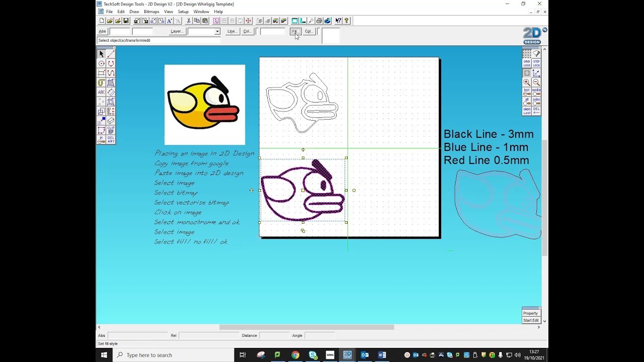This screenshot has width=644, height=362.
Task: Click the fill Col... button
Action: click(x=309, y=31)
